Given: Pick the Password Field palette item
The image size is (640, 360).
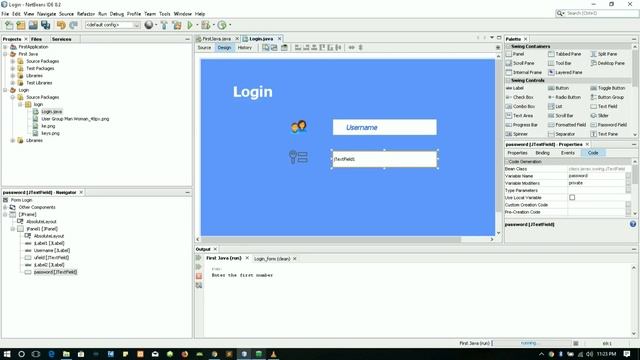Looking at the screenshot, I should [609, 125].
